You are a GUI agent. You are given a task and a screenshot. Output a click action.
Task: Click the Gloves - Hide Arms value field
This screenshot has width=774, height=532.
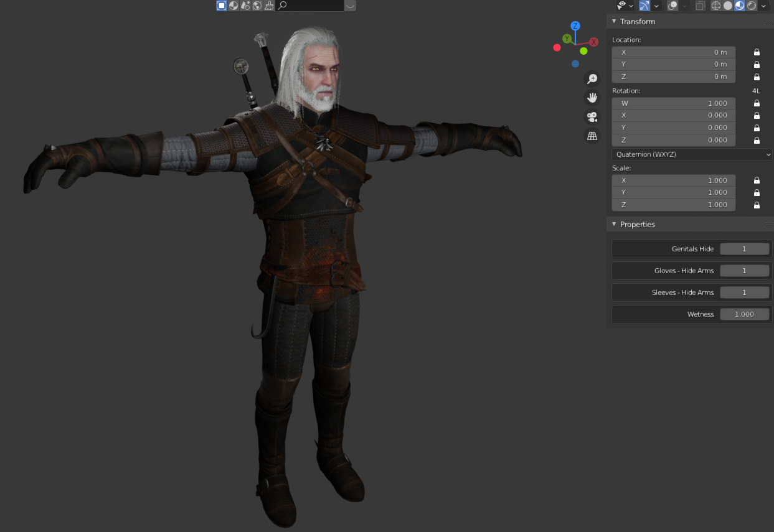pyautogui.click(x=744, y=271)
